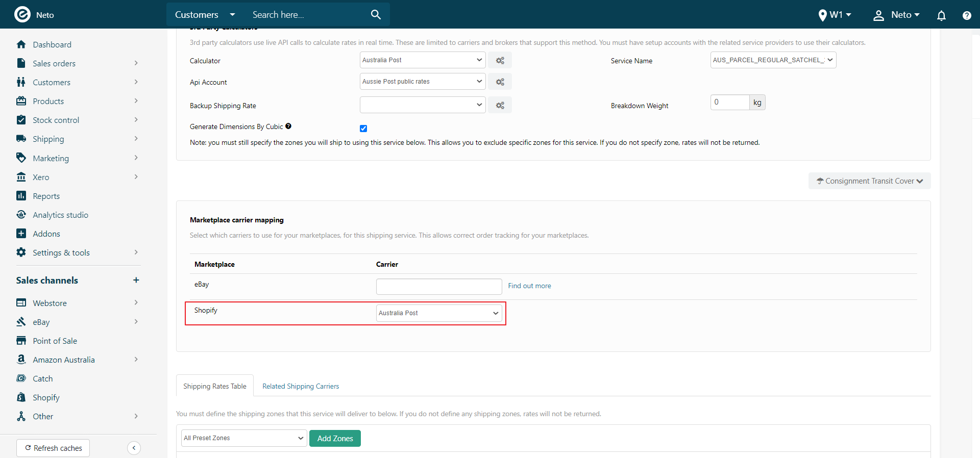The height and width of the screenshot is (458, 980).
Task: Click the Shipping truck icon
Action: (x=21, y=139)
